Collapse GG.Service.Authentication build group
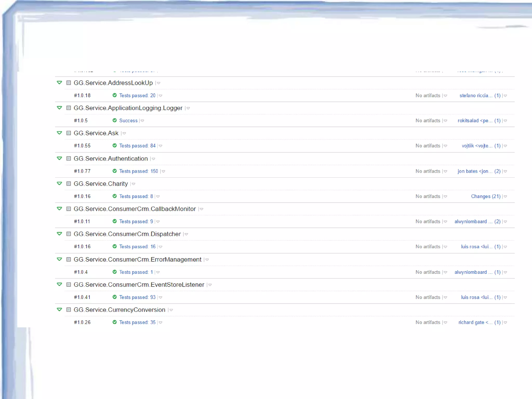Viewport: 532px width, 399px height. pos(59,158)
